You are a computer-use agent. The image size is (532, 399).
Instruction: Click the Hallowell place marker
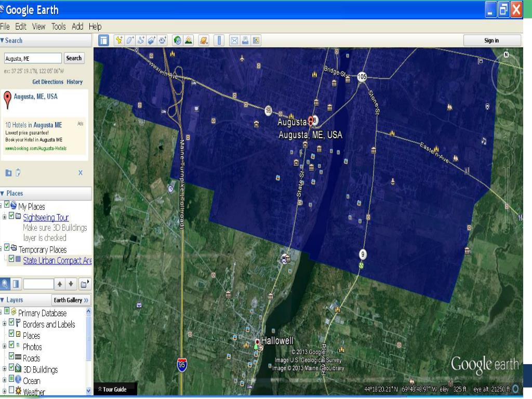click(257, 341)
